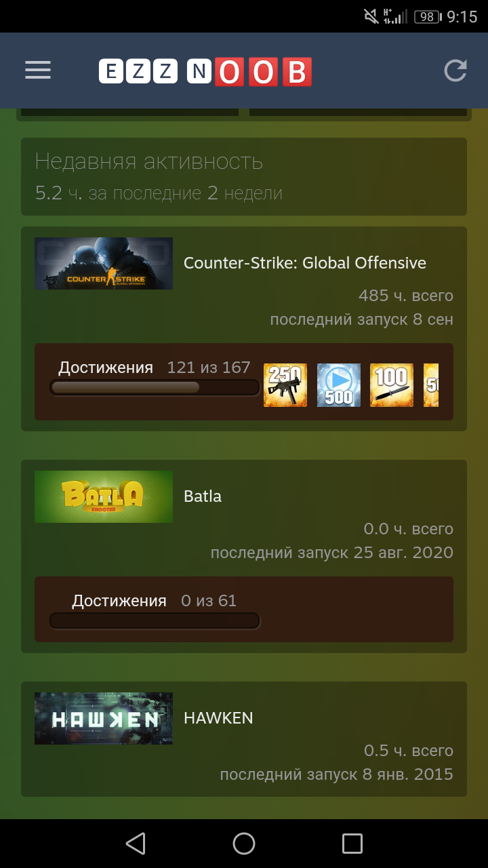
Task: Tap the Android home circle button
Action: pyautogui.click(x=244, y=844)
